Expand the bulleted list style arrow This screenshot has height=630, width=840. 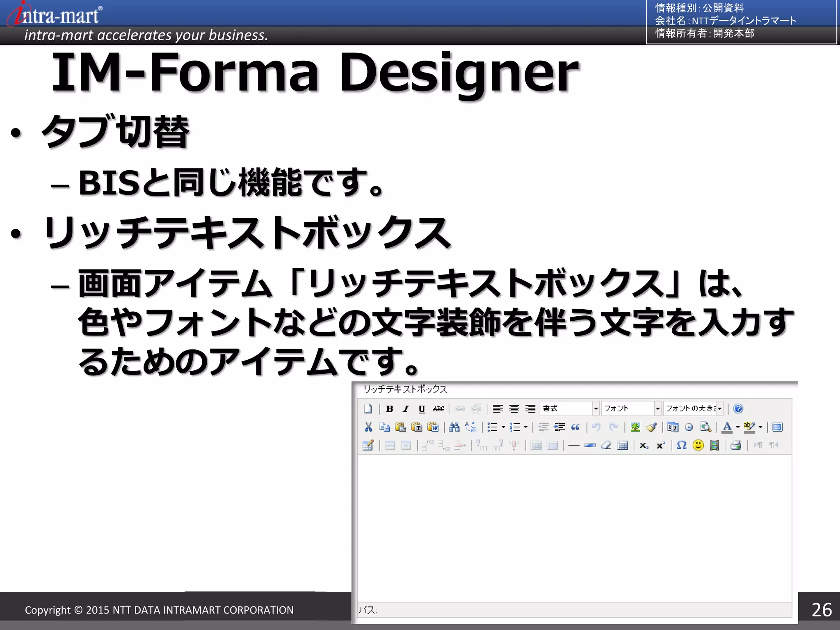pyautogui.click(x=503, y=427)
